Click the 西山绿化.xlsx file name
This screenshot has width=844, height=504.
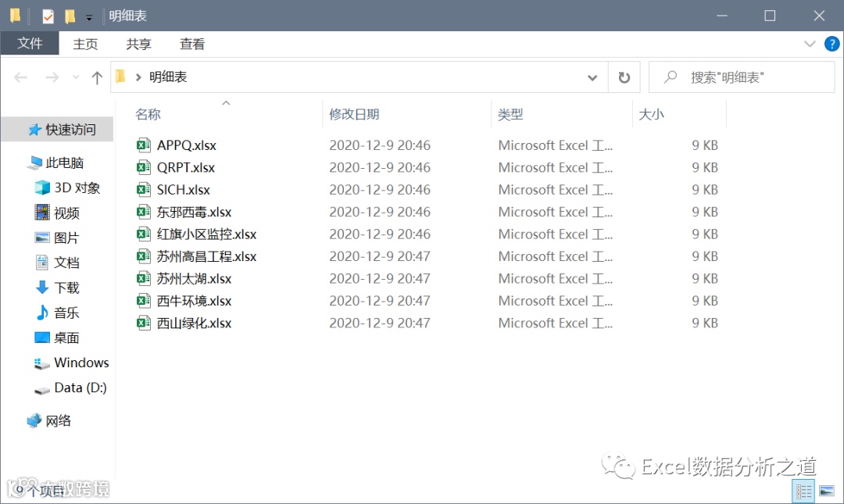point(195,323)
